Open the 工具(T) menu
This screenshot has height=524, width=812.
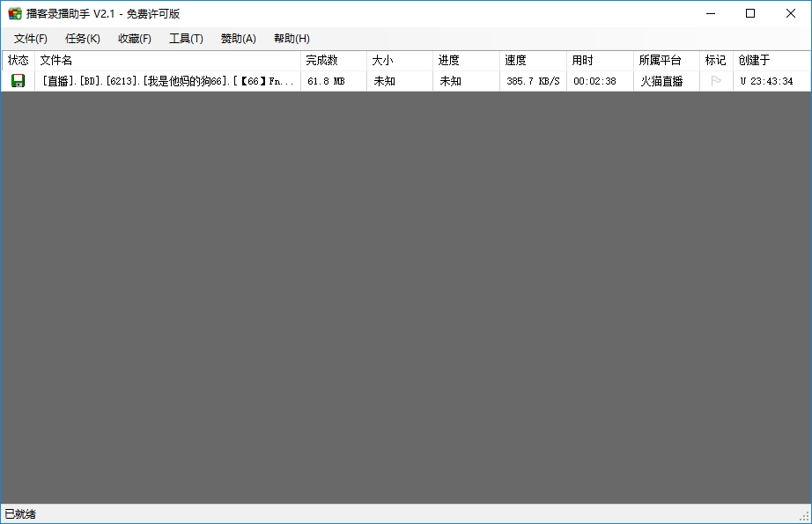point(186,39)
